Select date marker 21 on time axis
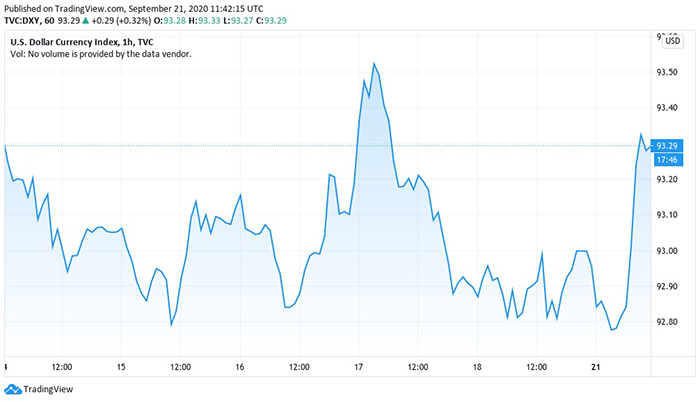The width and height of the screenshot is (700, 402). pyautogui.click(x=596, y=365)
